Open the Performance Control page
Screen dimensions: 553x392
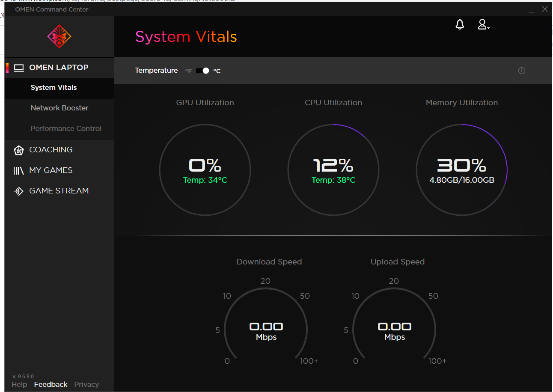tap(59, 129)
